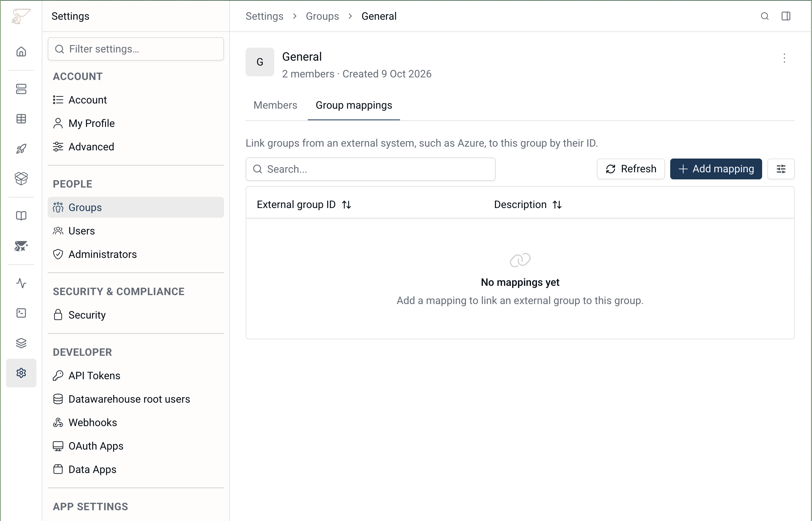
Task: Focus the mappings Search field
Action: [x=371, y=169]
